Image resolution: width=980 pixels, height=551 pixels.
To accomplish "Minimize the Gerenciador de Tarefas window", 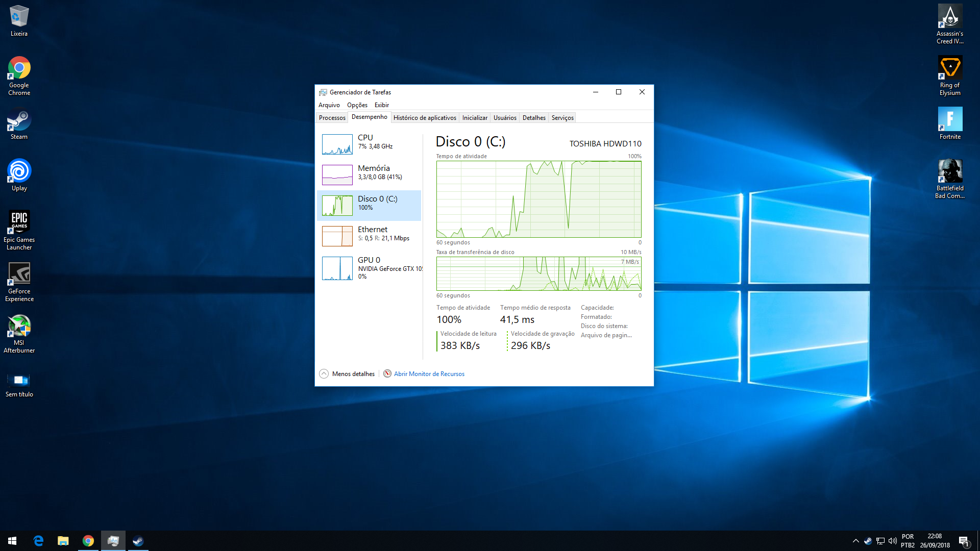I will 595,92.
